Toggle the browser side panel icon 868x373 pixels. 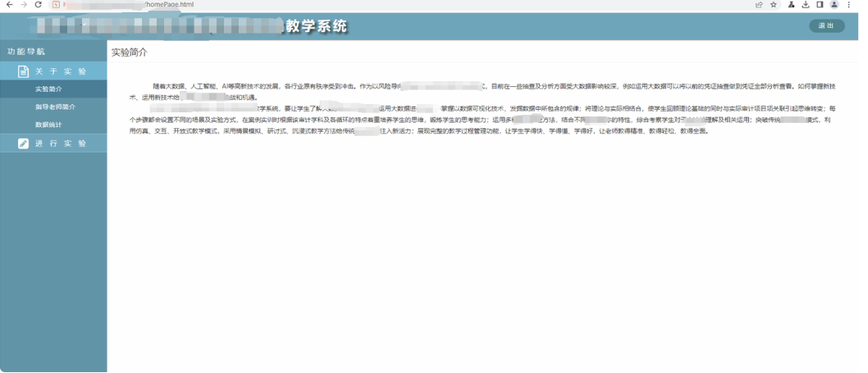coord(820,4)
